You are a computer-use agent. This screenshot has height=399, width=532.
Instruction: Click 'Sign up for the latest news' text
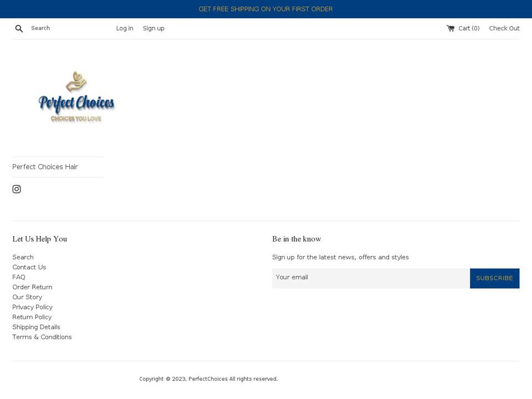point(340,257)
